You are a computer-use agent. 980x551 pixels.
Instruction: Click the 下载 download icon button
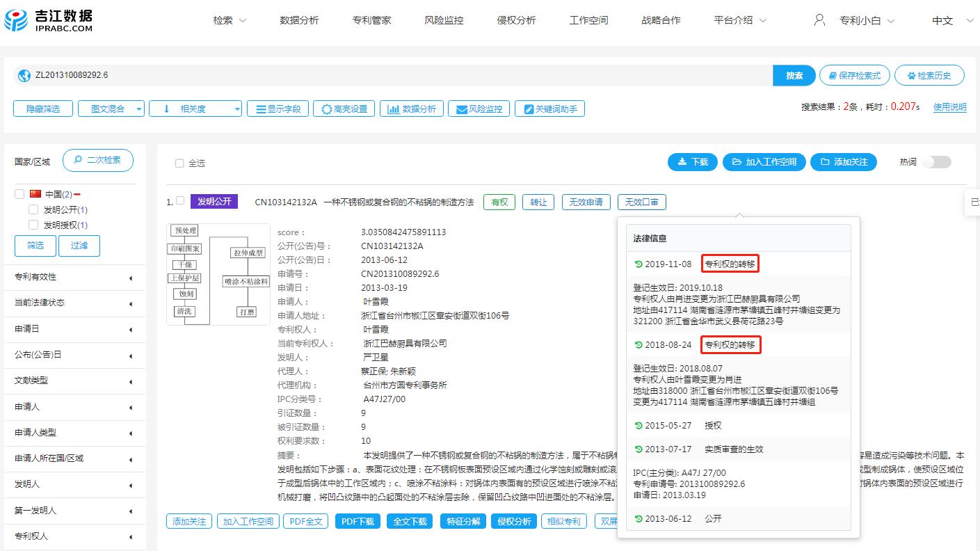[x=692, y=161]
